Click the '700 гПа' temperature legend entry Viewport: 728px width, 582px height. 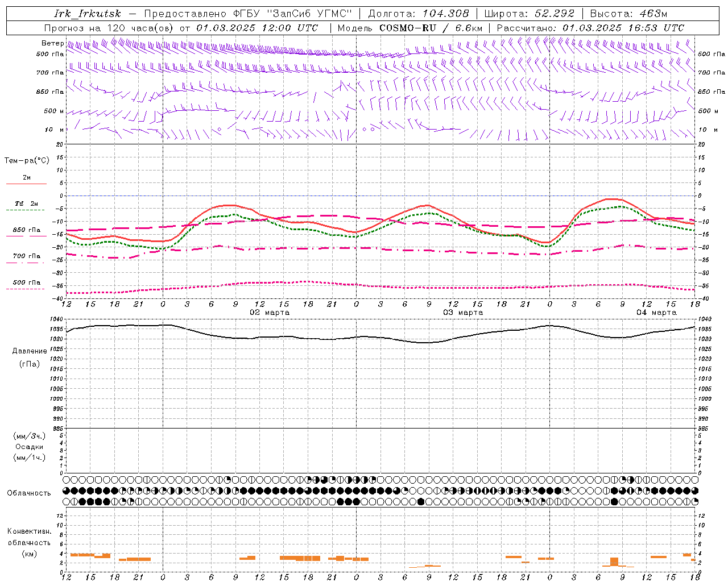pyautogui.click(x=27, y=256)
